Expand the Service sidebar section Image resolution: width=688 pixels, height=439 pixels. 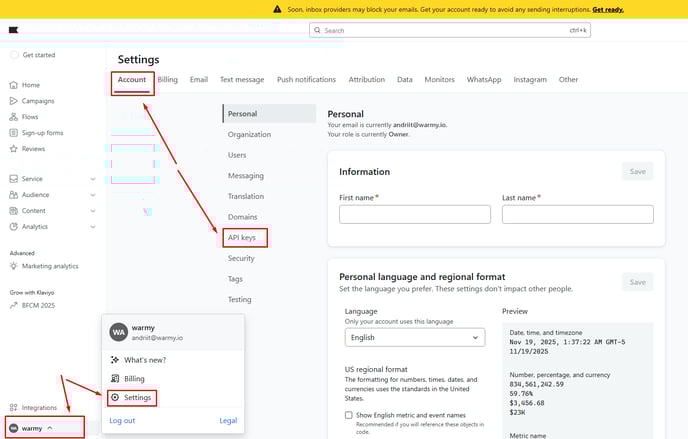pos(93,179)
